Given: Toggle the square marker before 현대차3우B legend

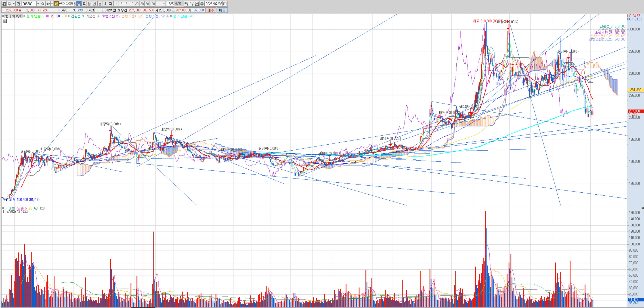Looking at the screenshot, I should (3, 16).
